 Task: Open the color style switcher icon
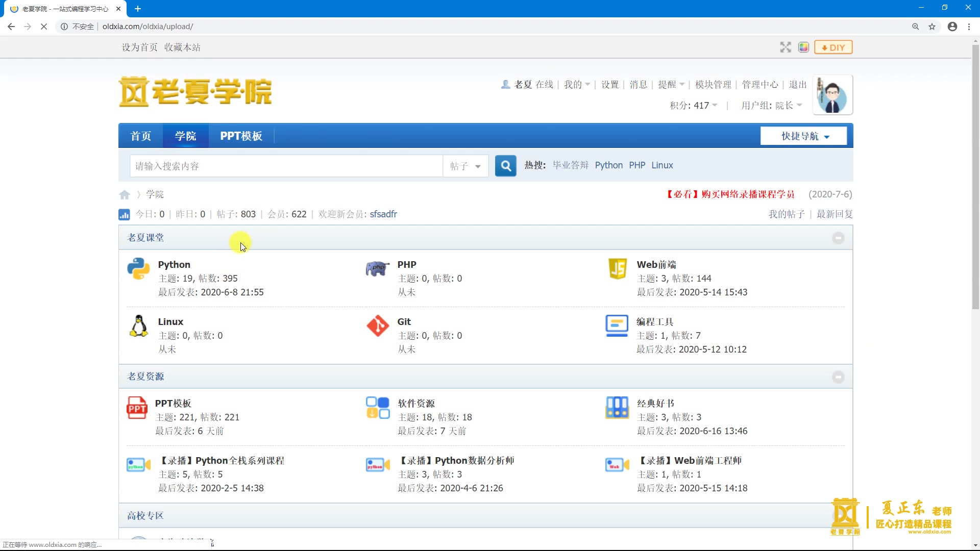pos(803,47)
